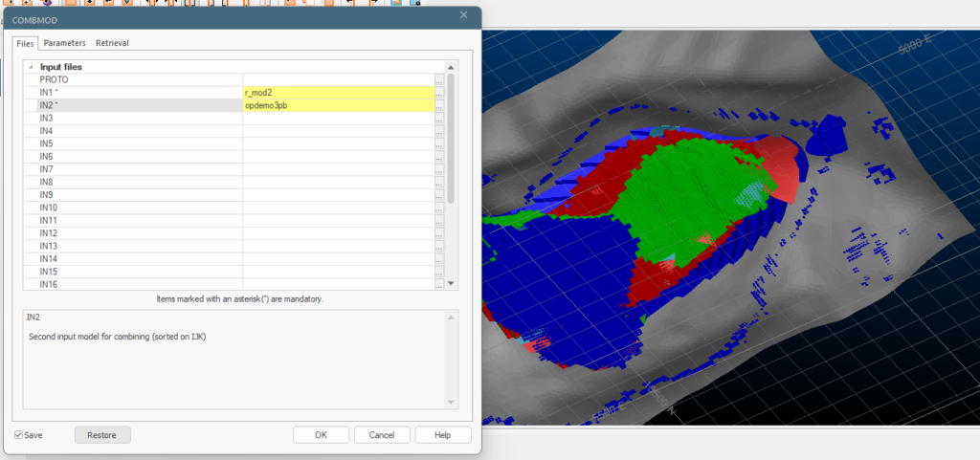This screenshot has width=980, height=460.
Task: Click the empty IN4 file field
Action: (x=339, y=131)
